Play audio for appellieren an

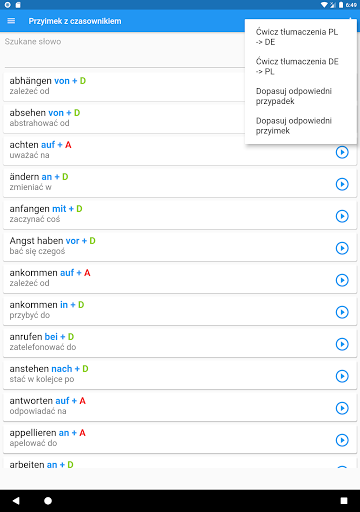(342, 440)
